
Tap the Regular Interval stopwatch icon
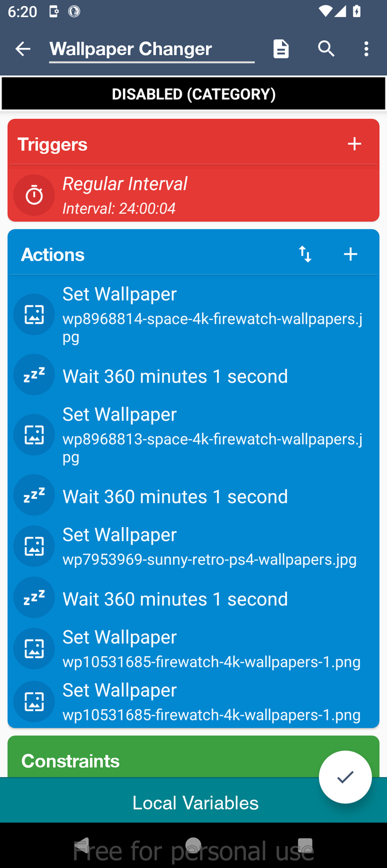tap(34, 195)
